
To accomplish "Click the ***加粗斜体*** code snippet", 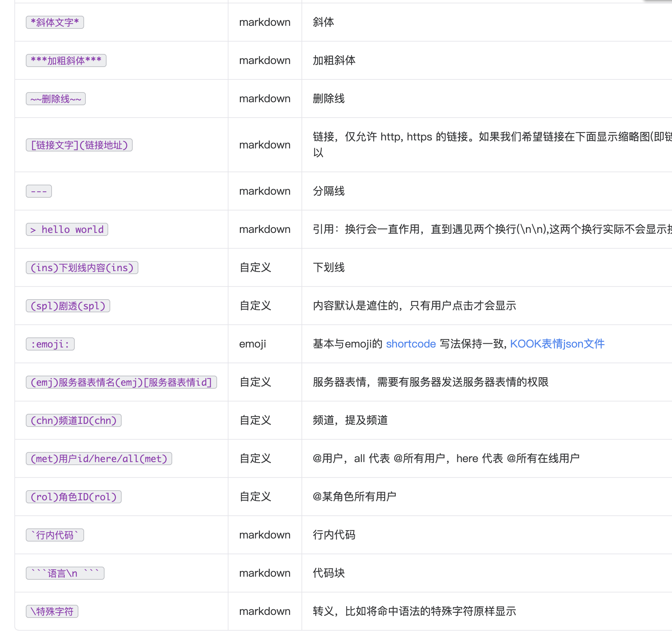I will point(66,60).
